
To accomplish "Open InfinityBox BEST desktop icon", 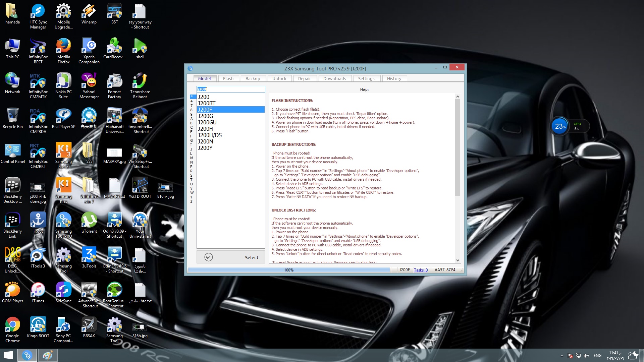I will 38,51.
